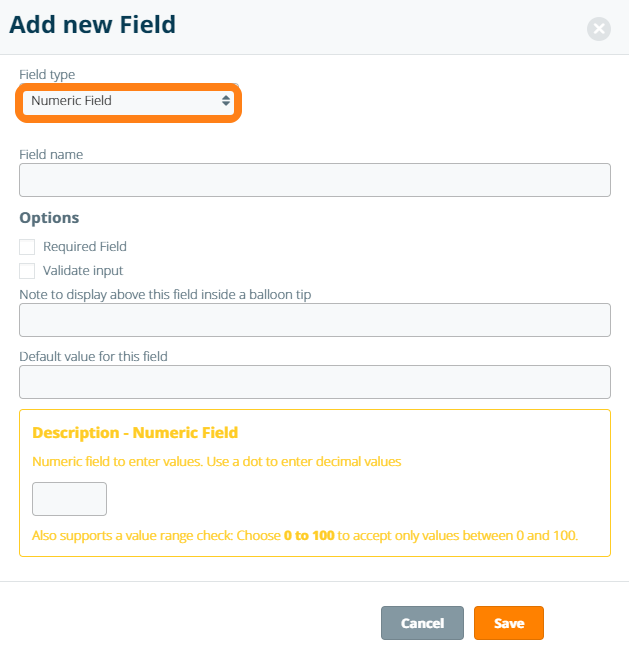Viewport: 629px width, 669px height.
Task: Click the Field type selector arrows
Action: pos(226,101)
